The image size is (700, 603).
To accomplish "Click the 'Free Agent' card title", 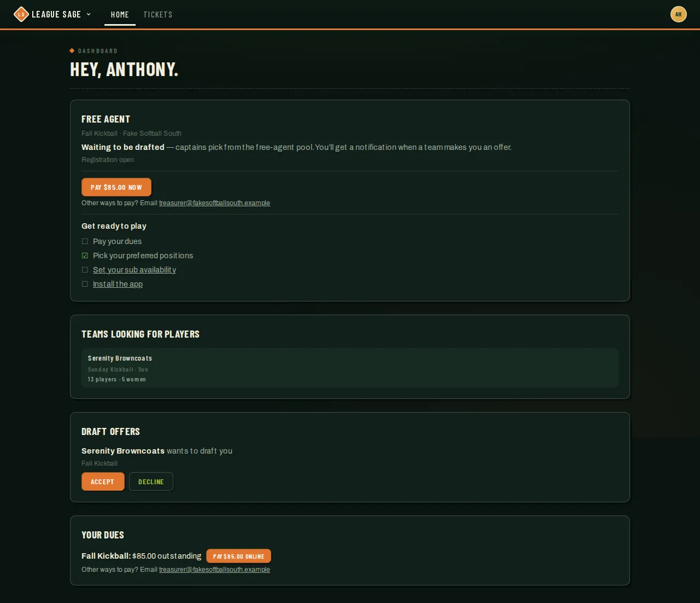I will click(106, 119).
